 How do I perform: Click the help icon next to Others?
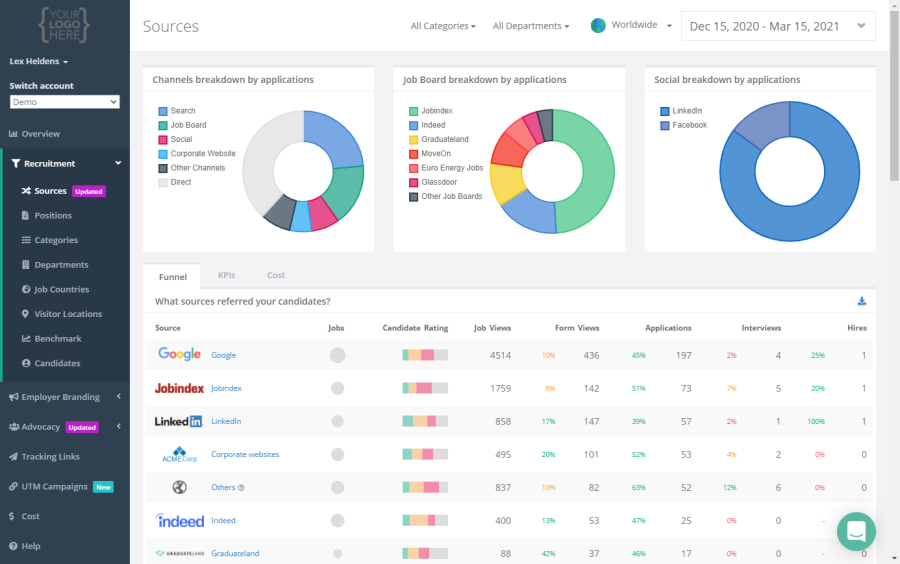[x=241, y=488]
